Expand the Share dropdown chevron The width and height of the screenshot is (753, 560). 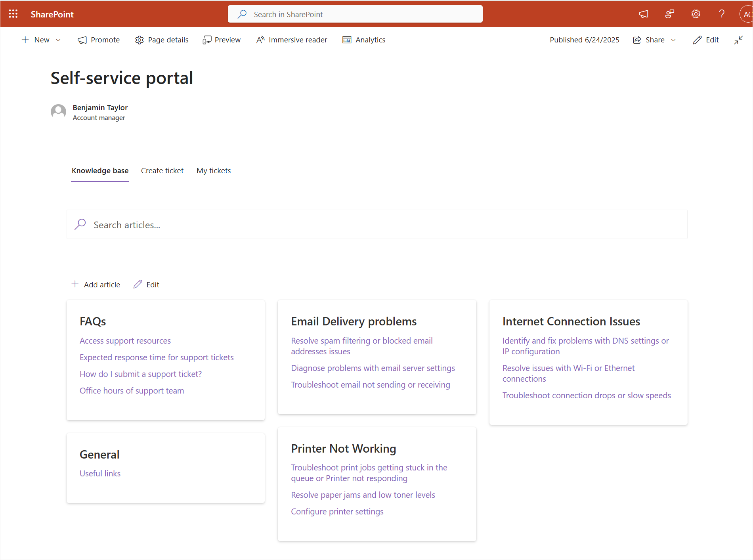click(673, 40)
